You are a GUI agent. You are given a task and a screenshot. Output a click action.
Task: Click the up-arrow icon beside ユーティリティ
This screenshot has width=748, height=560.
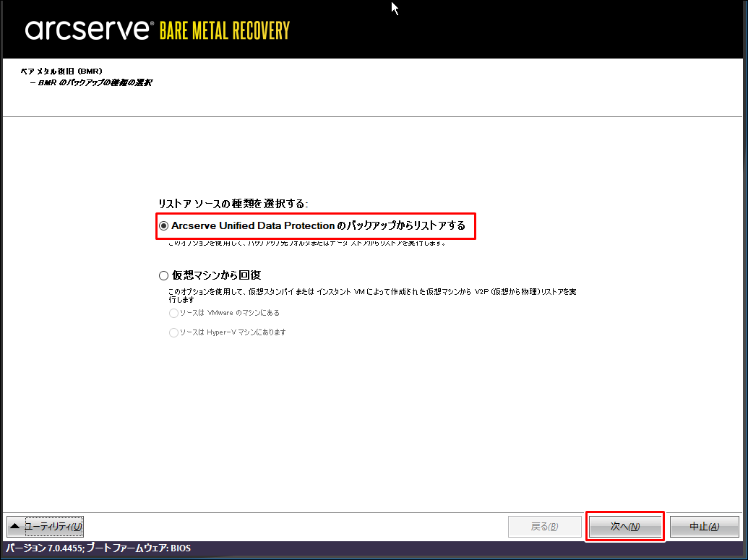[14, 526]
